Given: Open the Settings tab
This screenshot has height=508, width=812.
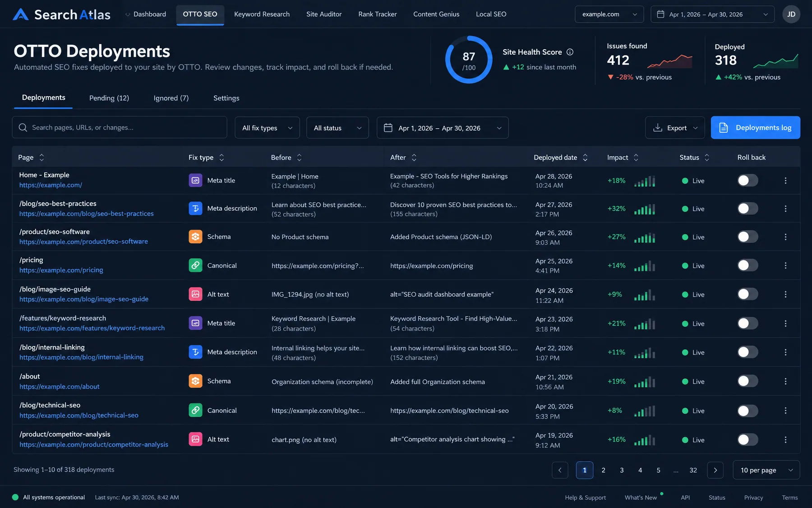Looking at the screenshot, I should pyautogui.click(x=226, y=98).
